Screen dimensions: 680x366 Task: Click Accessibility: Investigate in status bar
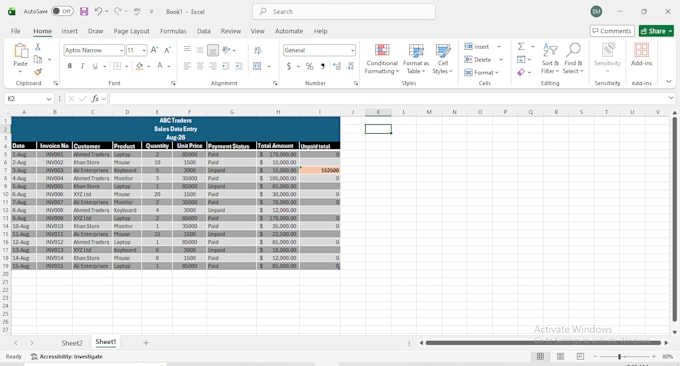67,356
